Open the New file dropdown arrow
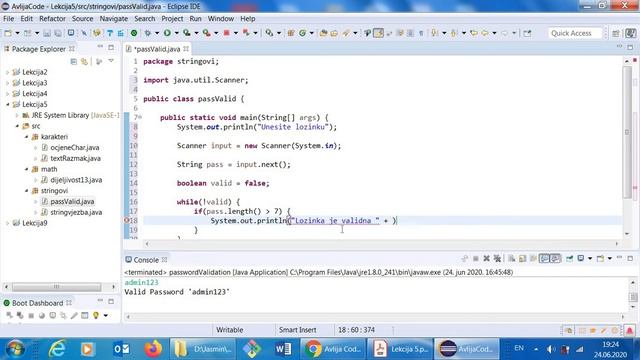640x360 pixels. pos(17,33)
